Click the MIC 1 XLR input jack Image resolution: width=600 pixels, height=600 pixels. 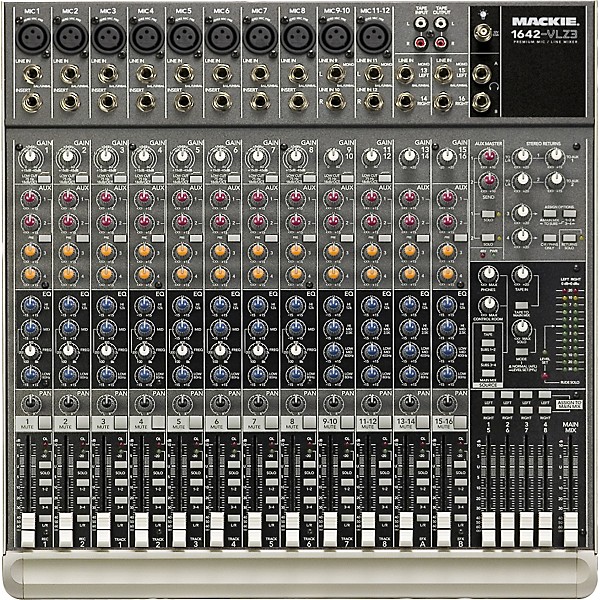[x=32, y=36]
